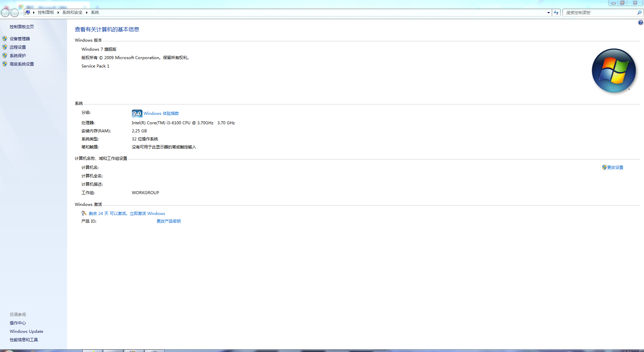Click activation key icon beside 剩余 24 天
644x352 pixels.
point(84,213)
